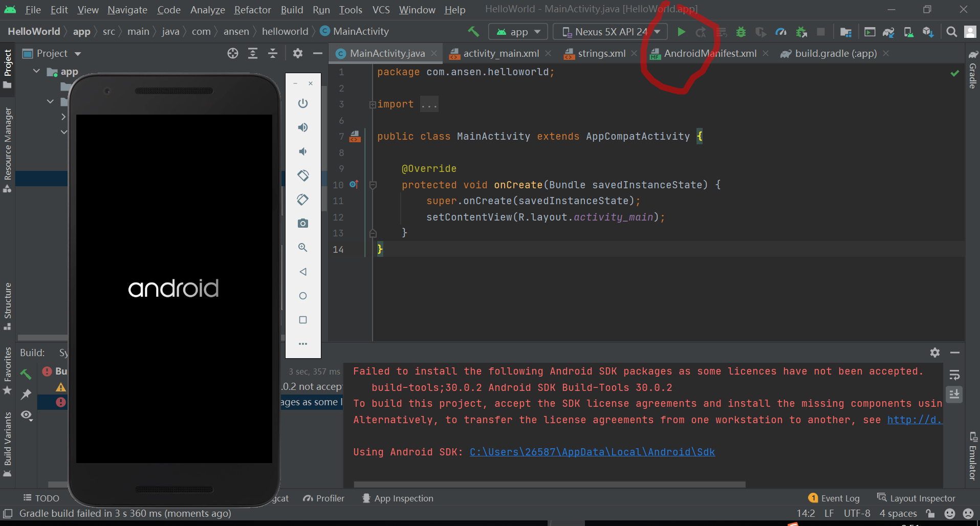Click the Search Everywhere magnifier icon
The height and width of the screenshot is (526, 980).
(951, 32)
